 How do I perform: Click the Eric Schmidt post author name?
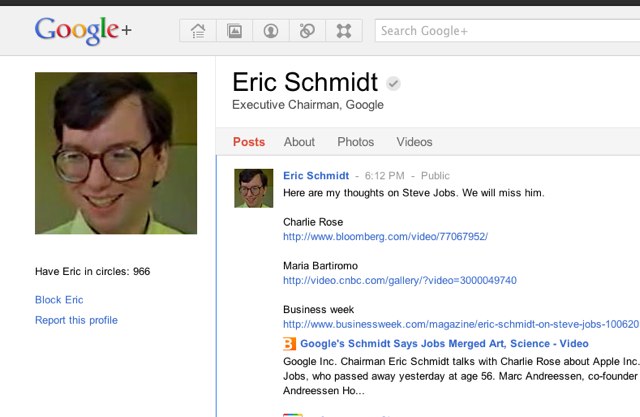316,176
